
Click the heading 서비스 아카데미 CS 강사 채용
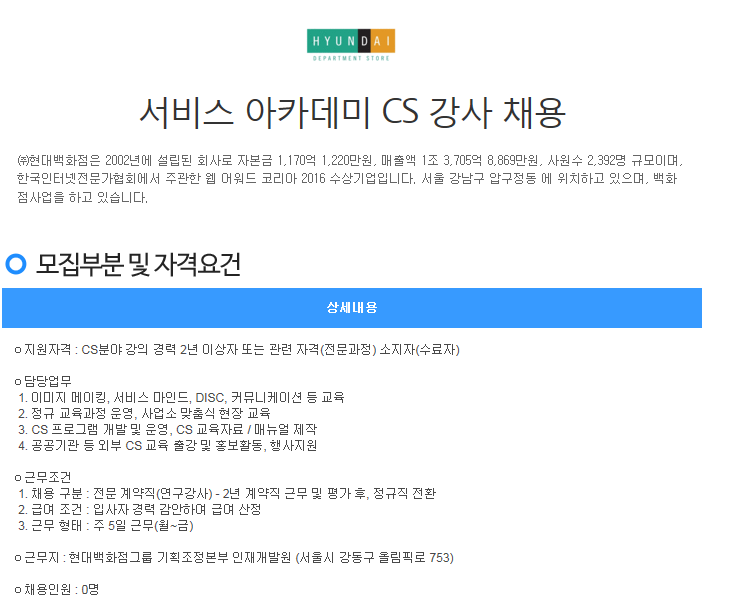pyautogui.click(x=352, y=113)
